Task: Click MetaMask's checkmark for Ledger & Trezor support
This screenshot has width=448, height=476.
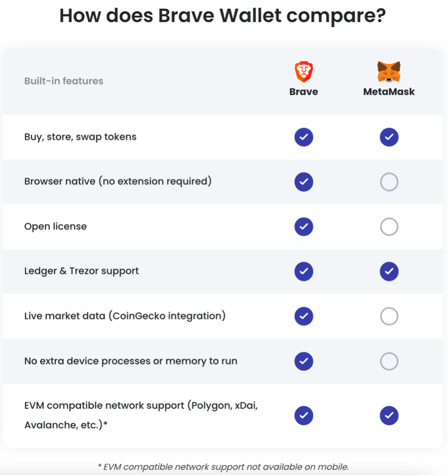Action: (389, 271)
